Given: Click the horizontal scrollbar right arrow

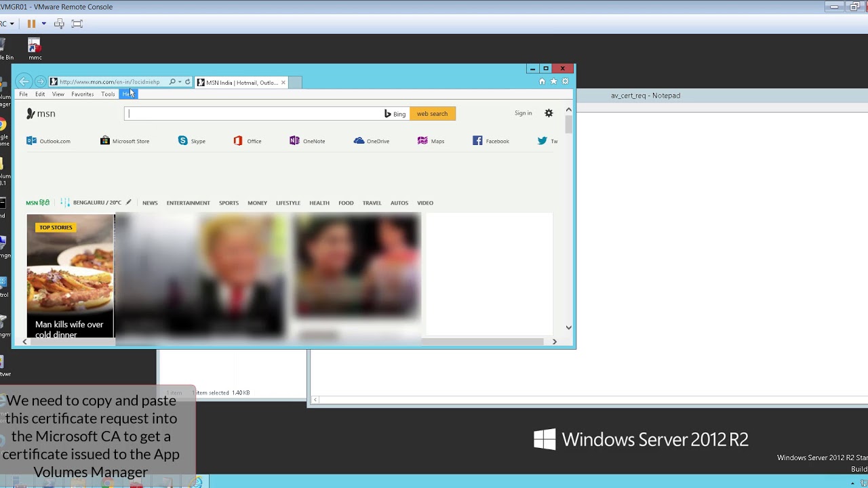Looking at the screenshot, I should [x=554, y=342].
